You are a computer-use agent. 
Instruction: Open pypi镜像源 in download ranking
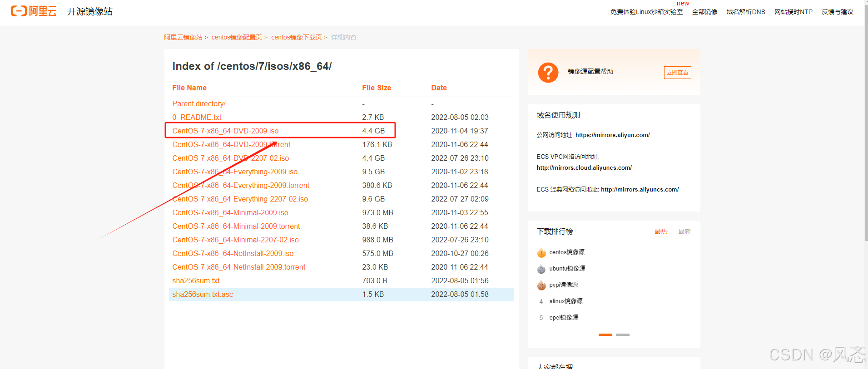(x=564, y=285)
